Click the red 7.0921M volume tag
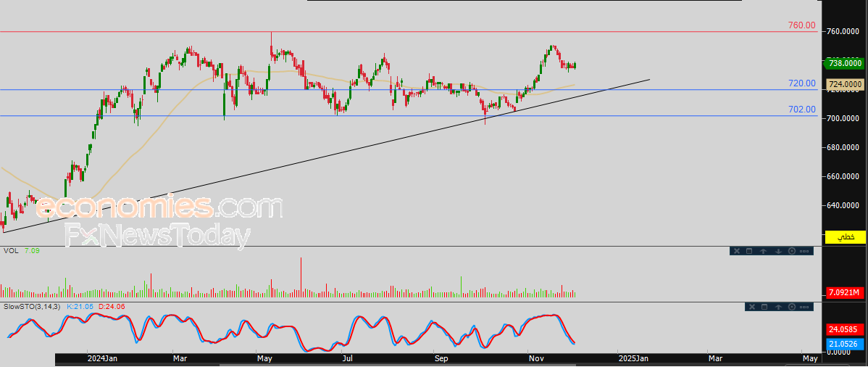 pos(846,292)
